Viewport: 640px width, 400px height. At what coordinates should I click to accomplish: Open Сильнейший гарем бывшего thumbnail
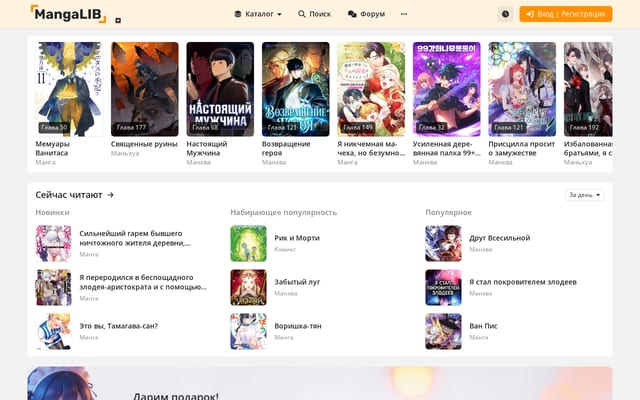tap(53, 243)
